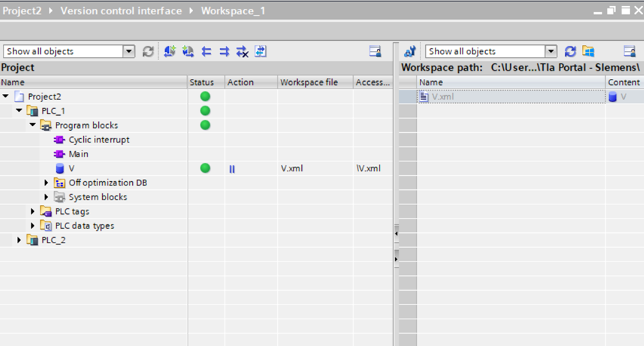Image resolution: width=644 pixels, height=346 pixels.
Task: Expand the PLC_2 tree node
Action: 19,240
